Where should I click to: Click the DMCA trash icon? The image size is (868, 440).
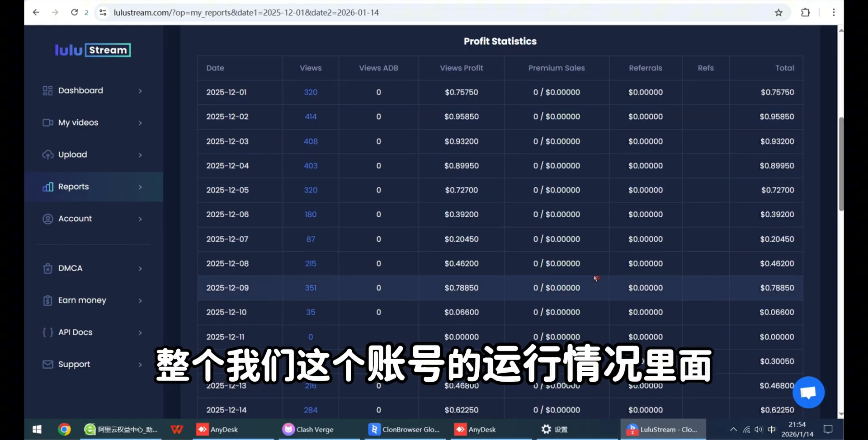pos(47,268)
